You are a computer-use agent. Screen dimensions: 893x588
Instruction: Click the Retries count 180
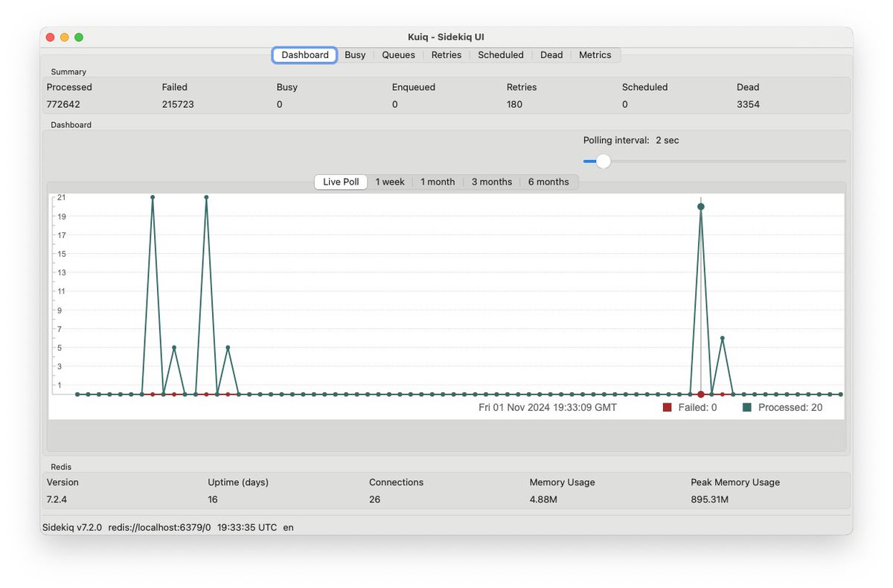point(515,104)
